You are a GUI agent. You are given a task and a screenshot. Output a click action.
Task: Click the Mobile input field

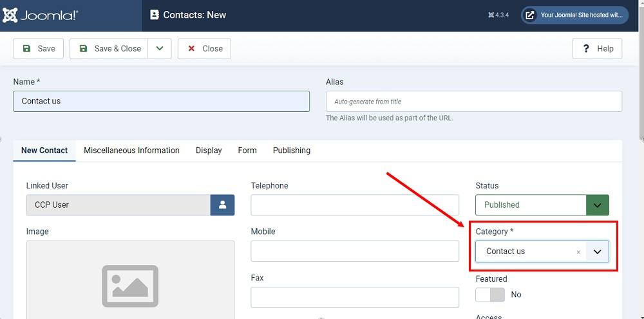click(355, 251)
